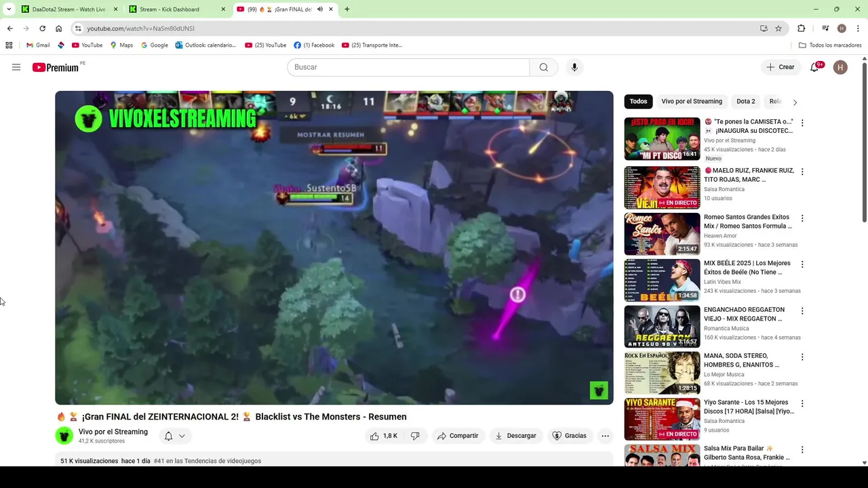
Task: Click the Crear button
Action: (x=781, y=67)
